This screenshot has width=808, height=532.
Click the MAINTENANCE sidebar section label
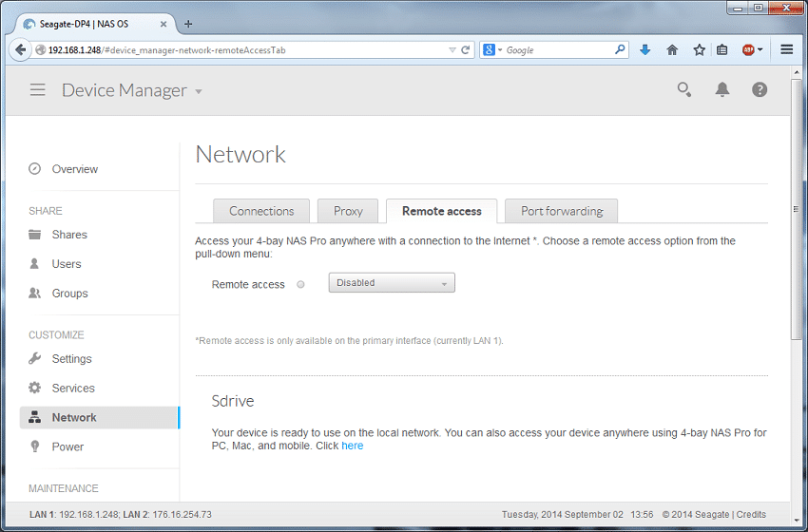[x=64, y=488]
